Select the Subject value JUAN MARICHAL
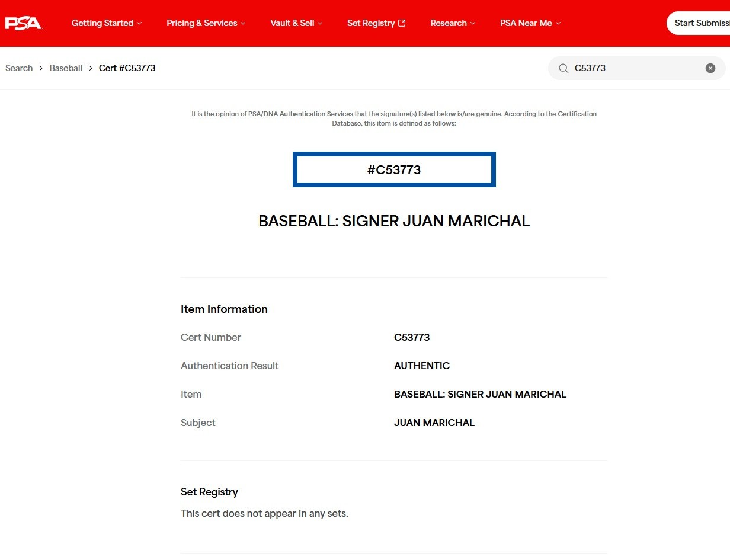 coord(434,423)
